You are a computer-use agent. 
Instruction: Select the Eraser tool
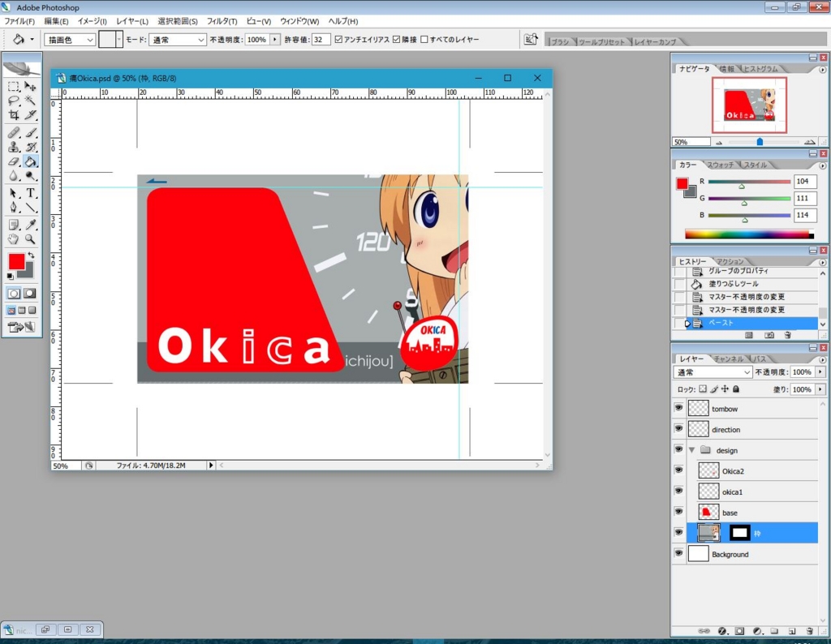point(14,161)
